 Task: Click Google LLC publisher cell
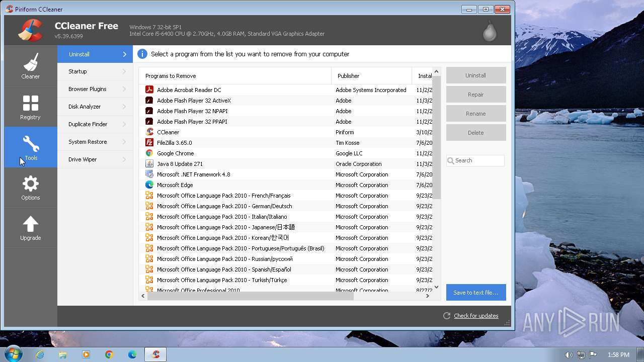coord(349,153)
